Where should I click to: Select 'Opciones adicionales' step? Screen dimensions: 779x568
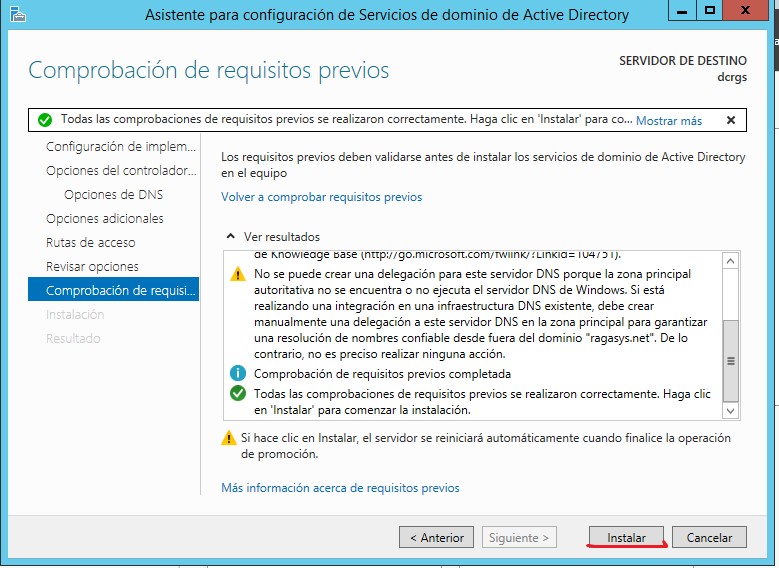[105, 218]
